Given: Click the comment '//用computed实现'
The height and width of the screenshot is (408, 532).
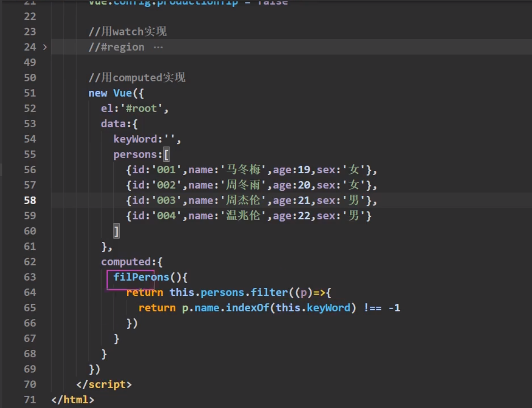Looking at the screenshot, I should point(137,78).
